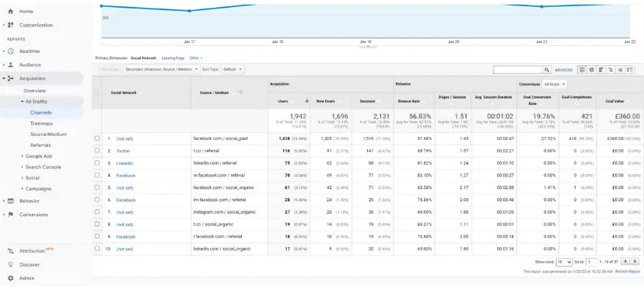644x297 pixels.
Task: Expand the Search Console section
Action: (23, 167)
